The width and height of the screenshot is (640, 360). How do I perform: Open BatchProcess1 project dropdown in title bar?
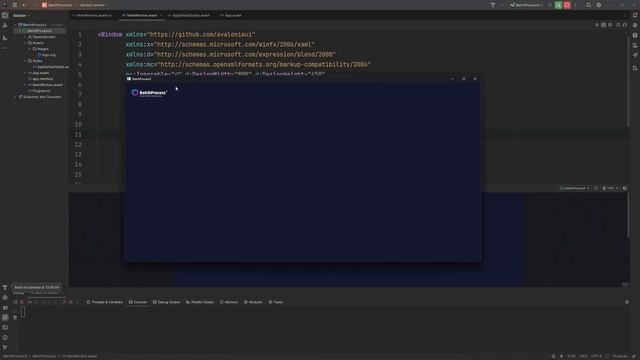[x=58, y=5]
